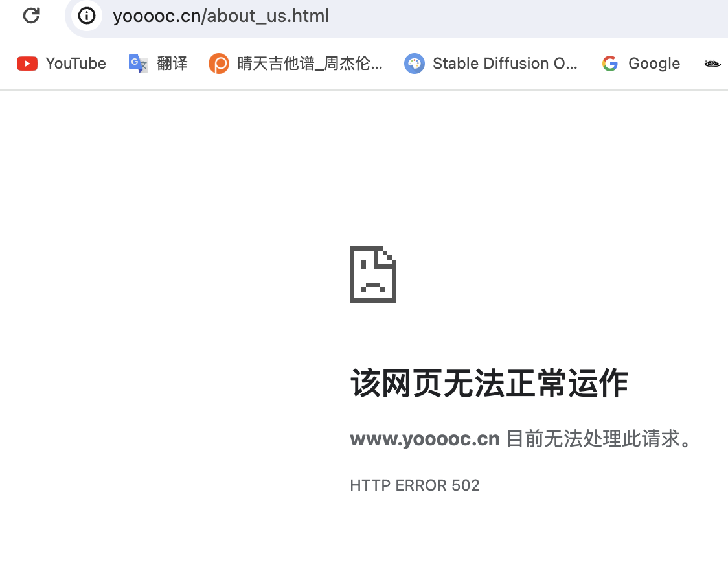
Task: Open the Stable Diffusion O... bookmark
Action: tap(505, 64)
